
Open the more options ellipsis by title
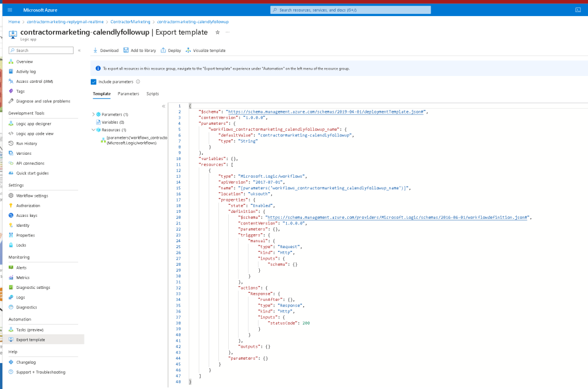pyautogui.click(x=227, y=32)
